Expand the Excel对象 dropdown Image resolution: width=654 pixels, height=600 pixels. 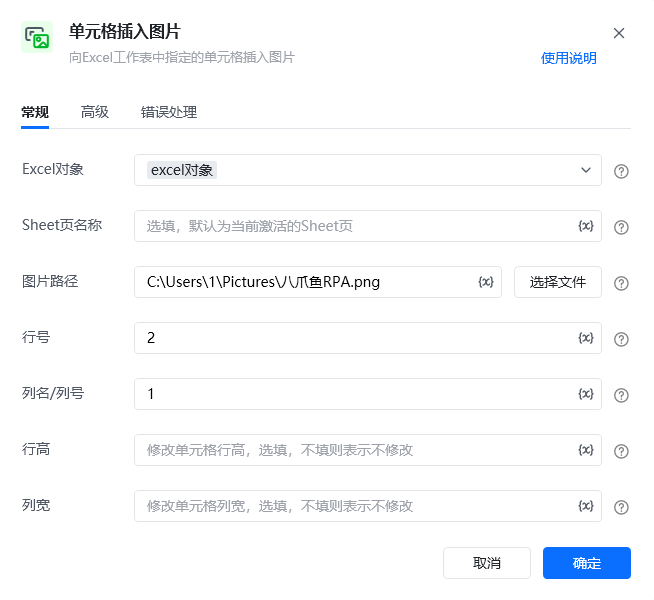586,170
